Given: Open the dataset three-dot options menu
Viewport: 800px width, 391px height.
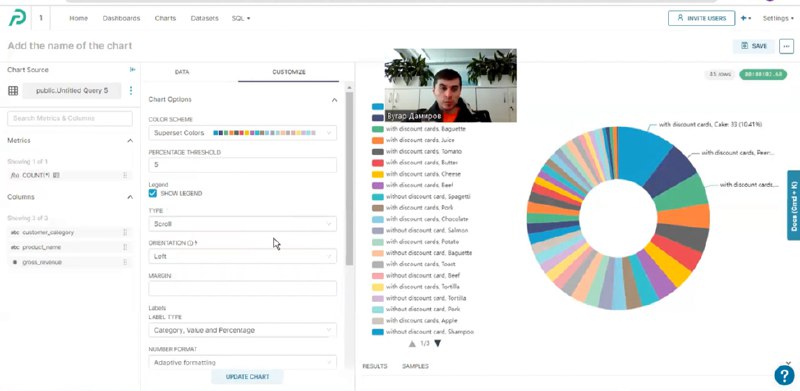Looking at the screenshot, I should tap(131, 90).
